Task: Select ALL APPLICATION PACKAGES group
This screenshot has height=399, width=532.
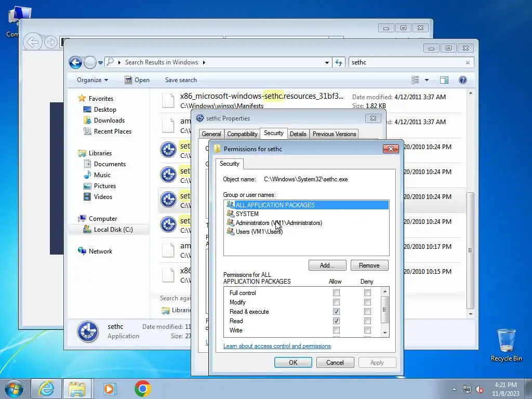Action: click(x=307, y=205)
